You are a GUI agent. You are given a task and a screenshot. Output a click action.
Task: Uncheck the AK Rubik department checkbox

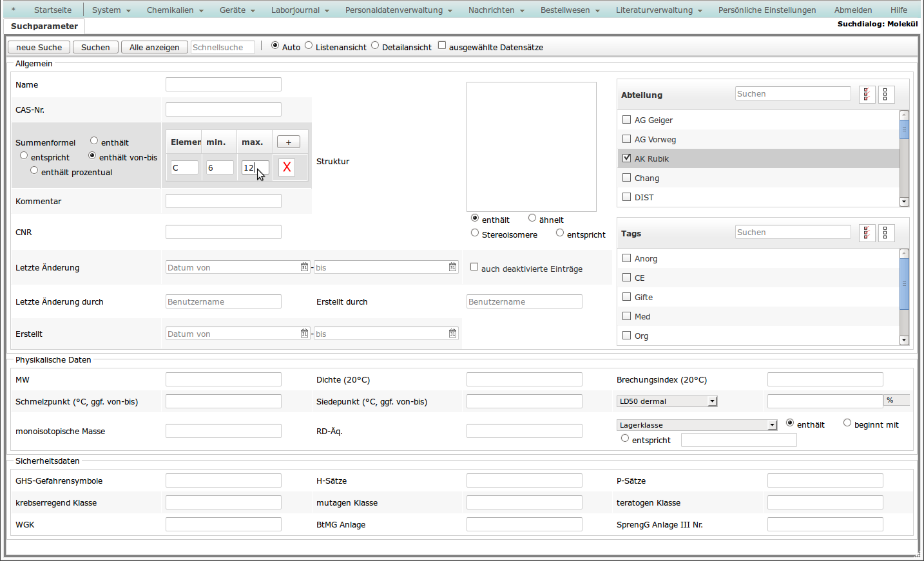(626, 158)
